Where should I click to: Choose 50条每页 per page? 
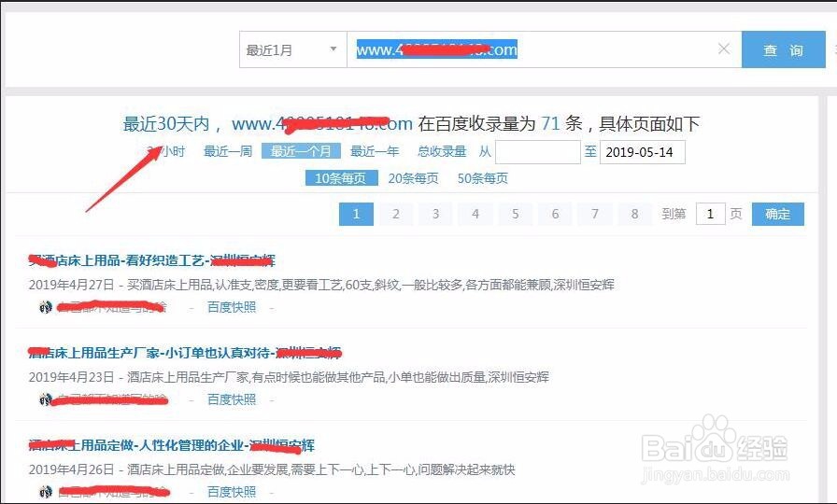[x=483, y=178]
